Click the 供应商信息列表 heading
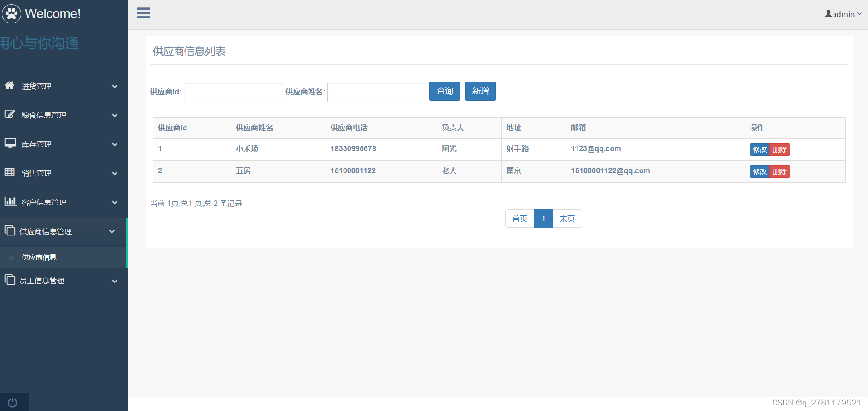This screenshot has height=411, width=868. pos(189,51)
